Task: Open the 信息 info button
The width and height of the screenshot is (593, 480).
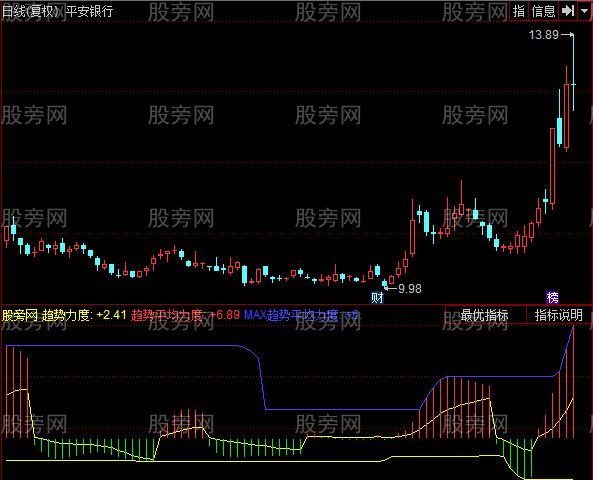Action: point(543,11)
